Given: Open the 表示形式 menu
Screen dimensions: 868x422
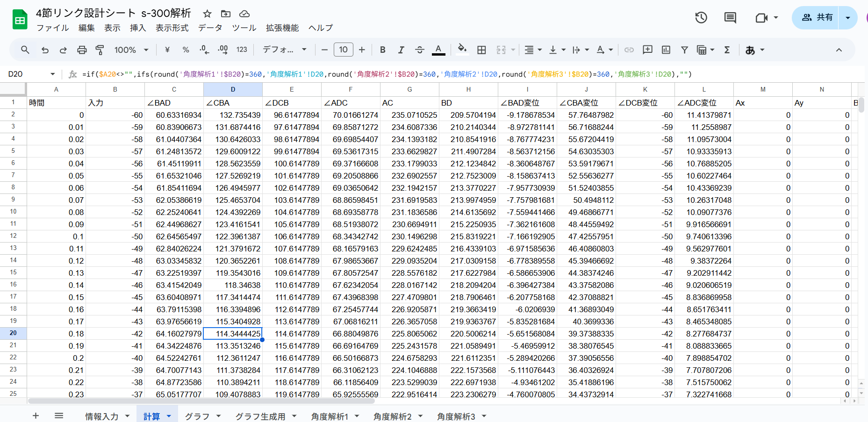Looking at the screenshot, I should click(x=172, y=28).
